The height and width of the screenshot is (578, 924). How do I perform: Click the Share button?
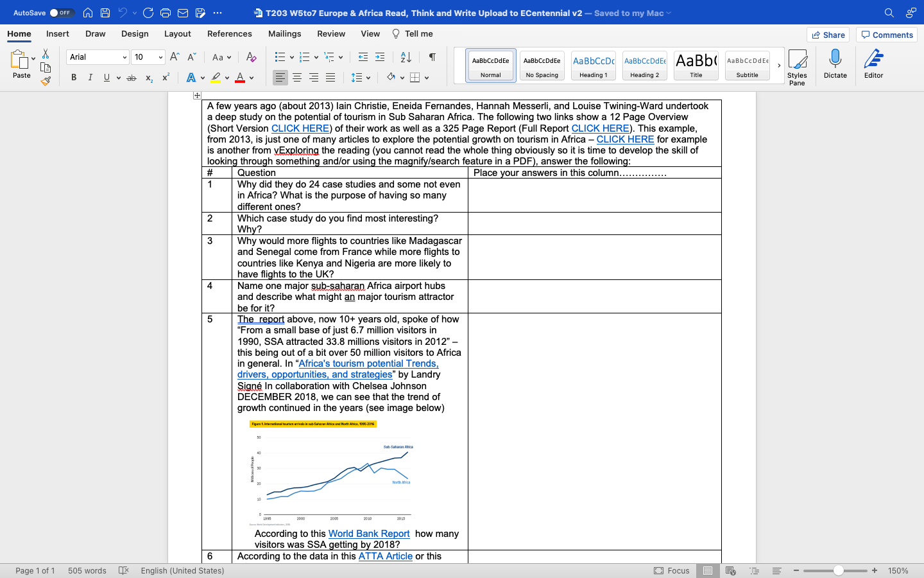point(828,35)
